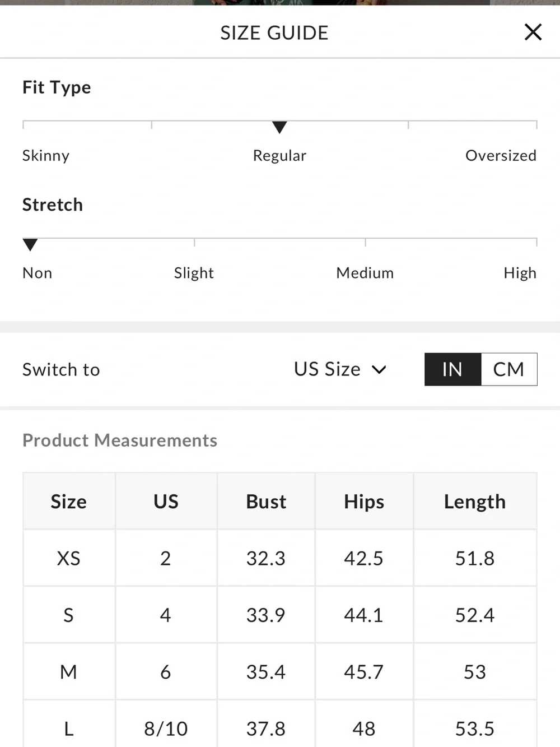The width and height of the screenshot is (560, 747).
Task: Click the chevron next to US Size
Action: click(x=379, y=370)
